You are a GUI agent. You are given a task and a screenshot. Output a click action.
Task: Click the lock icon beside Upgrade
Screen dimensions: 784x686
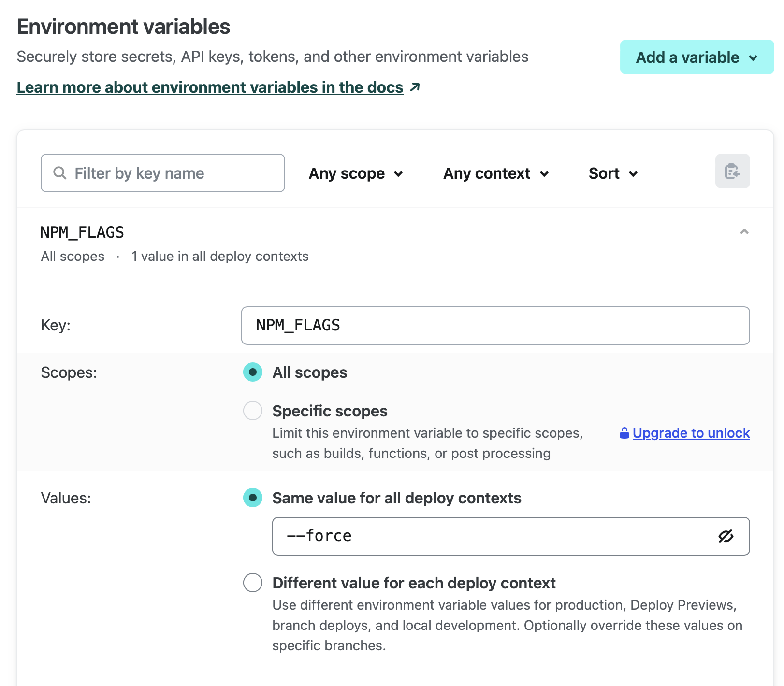point(624,433)
